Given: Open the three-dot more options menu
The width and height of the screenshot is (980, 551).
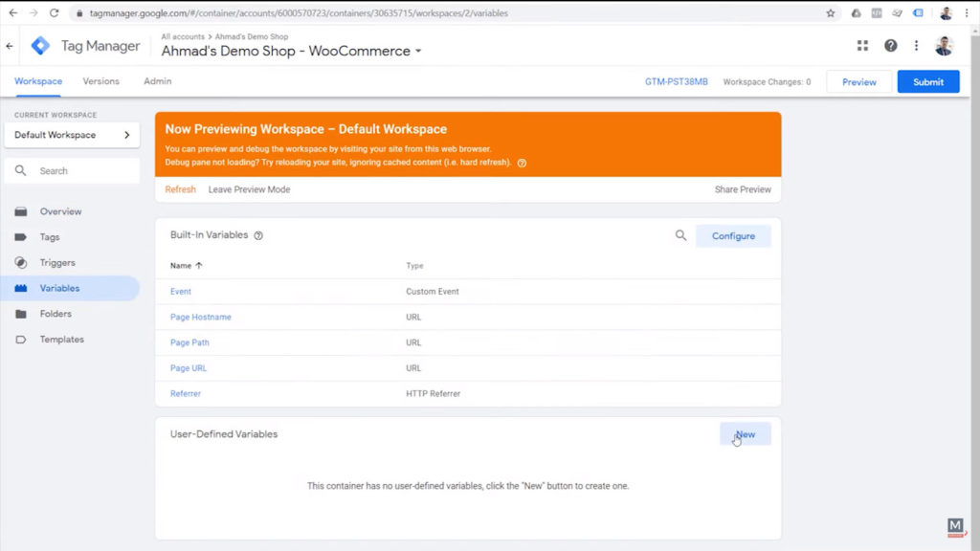Looking at the screenshot, I should [x=916, y=45].
